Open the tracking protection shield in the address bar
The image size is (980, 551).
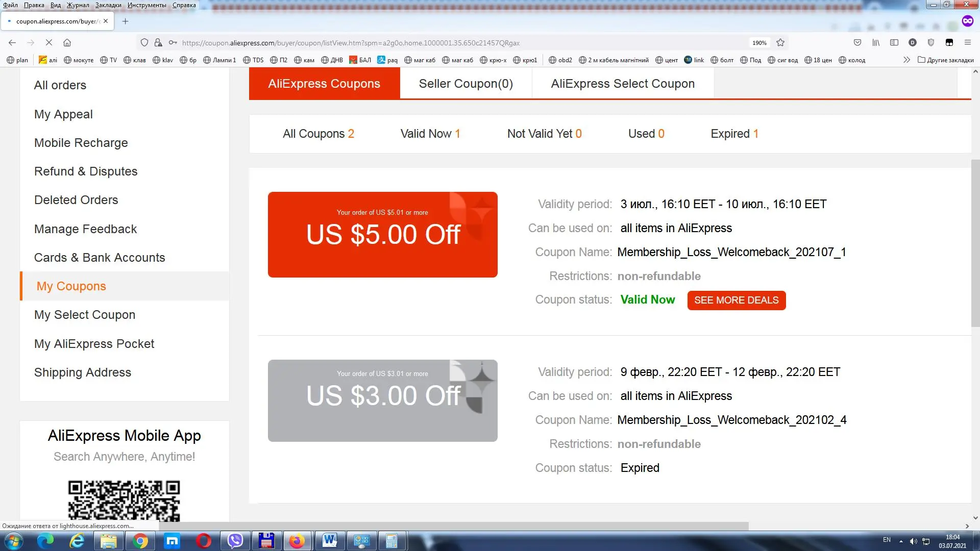(144, 43)
